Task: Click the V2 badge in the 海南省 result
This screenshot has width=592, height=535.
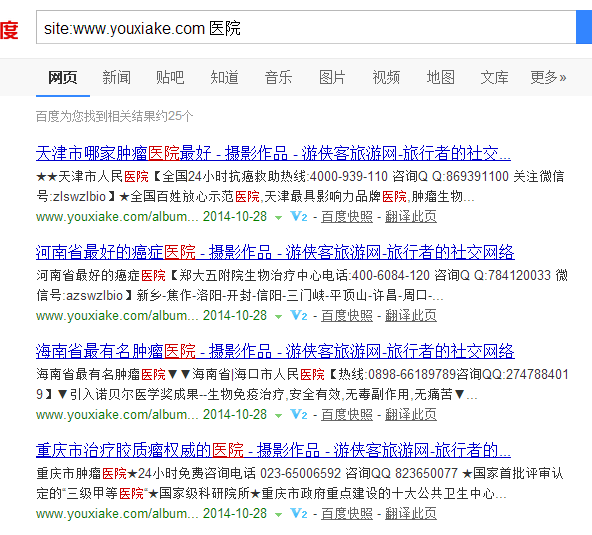Action: [x=299, y=415]
